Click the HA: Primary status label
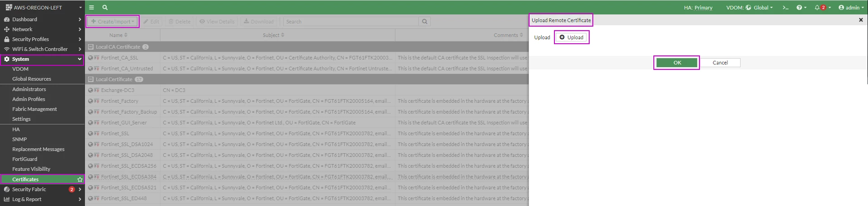868x206 pixels. pos(698,7)
